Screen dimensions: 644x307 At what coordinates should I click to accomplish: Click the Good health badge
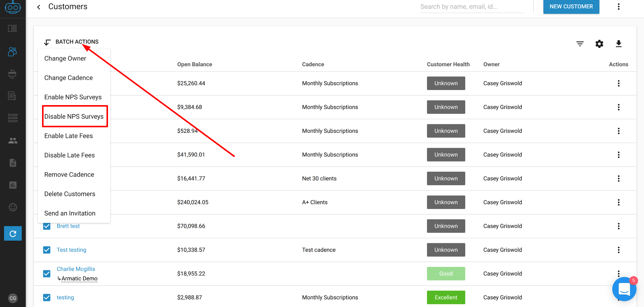tap(446, 273)
